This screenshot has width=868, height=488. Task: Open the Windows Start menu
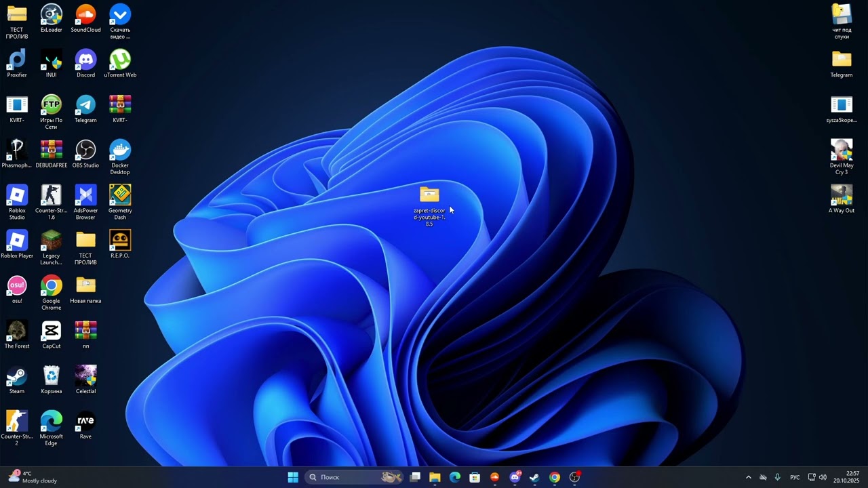pos(293,477)
